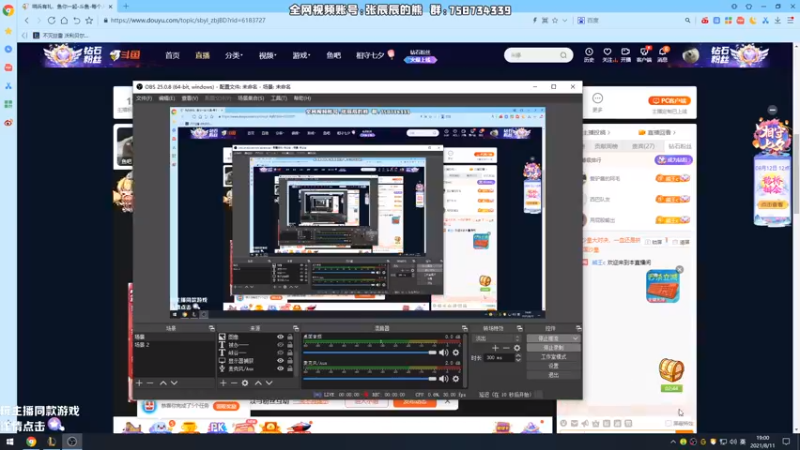Undock the Scene Transitions panel
This screenshot has height=450, width=800.
tap(519, 328)
